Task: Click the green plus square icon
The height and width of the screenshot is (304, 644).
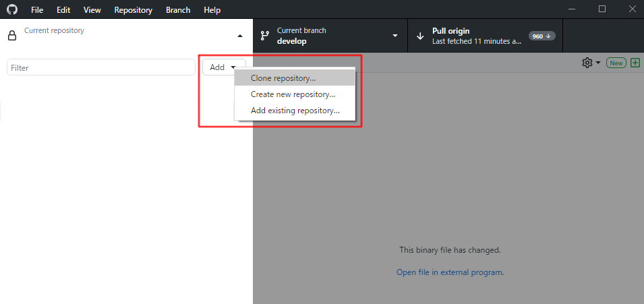Action: click(635, 63)
